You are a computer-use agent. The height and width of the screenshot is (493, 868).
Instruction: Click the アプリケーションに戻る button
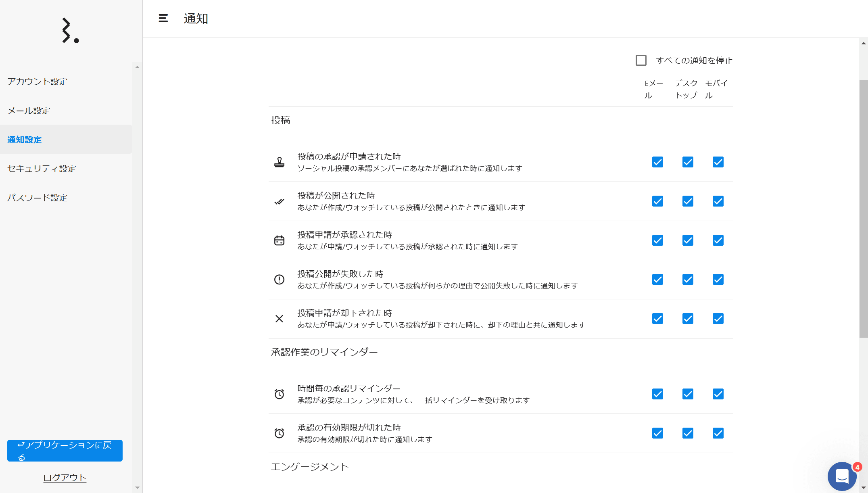[x=65, y=451]
